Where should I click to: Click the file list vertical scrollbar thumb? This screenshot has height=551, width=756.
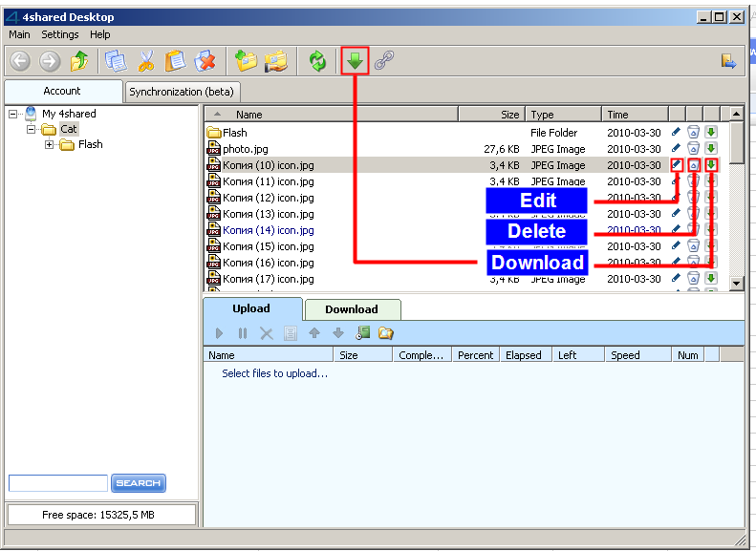736,142
